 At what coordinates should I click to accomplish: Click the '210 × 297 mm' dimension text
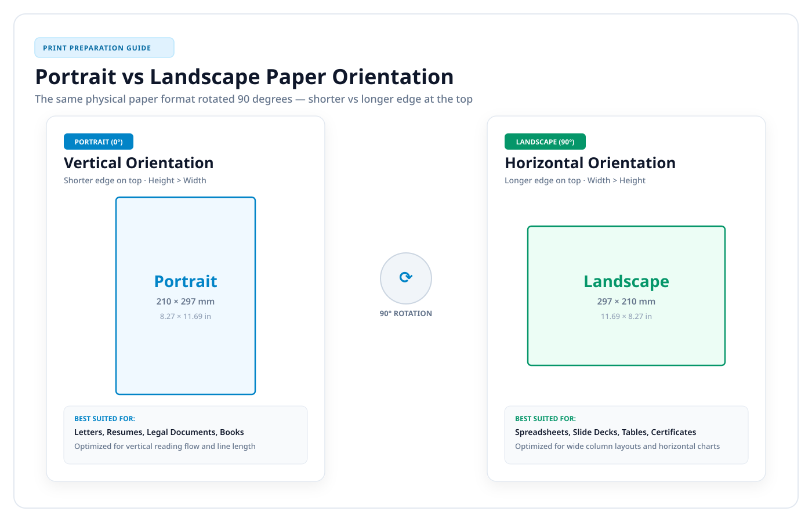point(186,302)
